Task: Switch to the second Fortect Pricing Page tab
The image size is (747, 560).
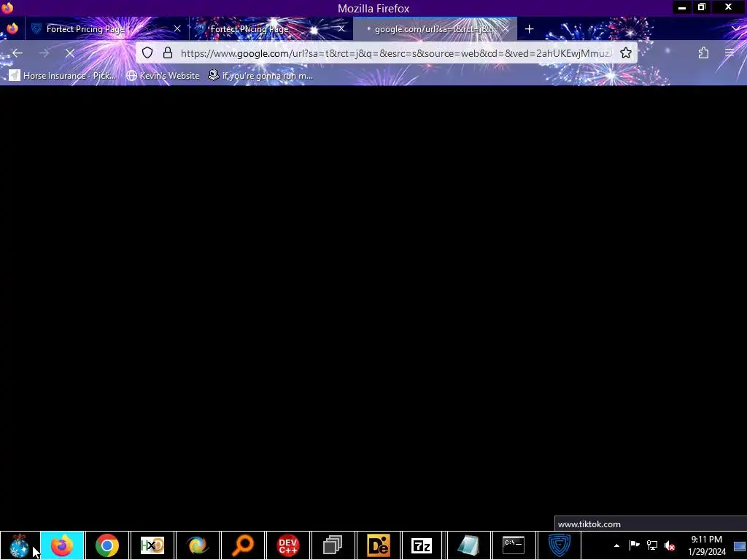Action: 271,29
